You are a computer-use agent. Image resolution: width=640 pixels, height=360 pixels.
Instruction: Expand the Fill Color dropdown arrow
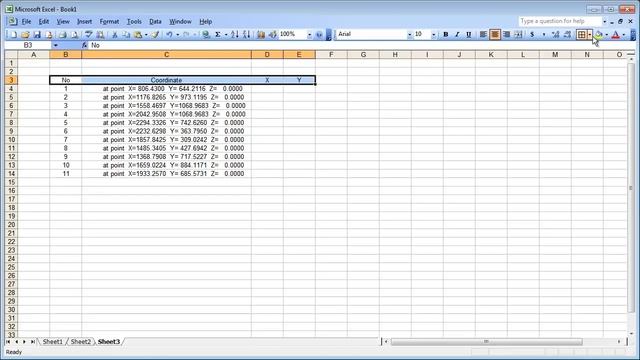pyautogui.click(x=607, y=35)
